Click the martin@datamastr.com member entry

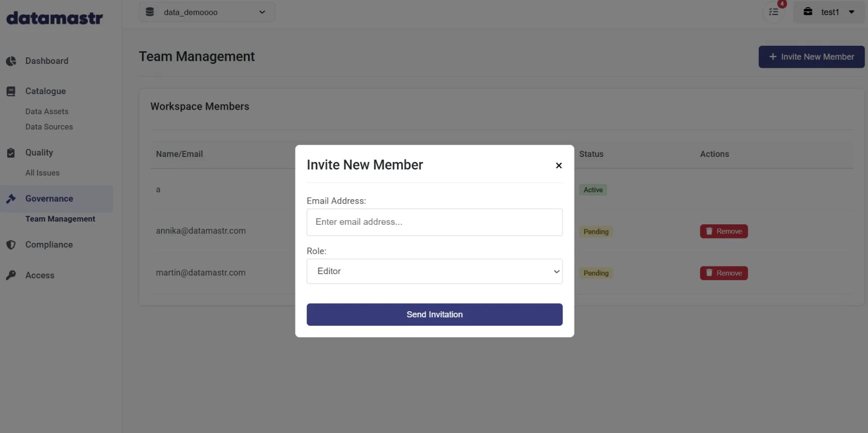click(201, 273)
